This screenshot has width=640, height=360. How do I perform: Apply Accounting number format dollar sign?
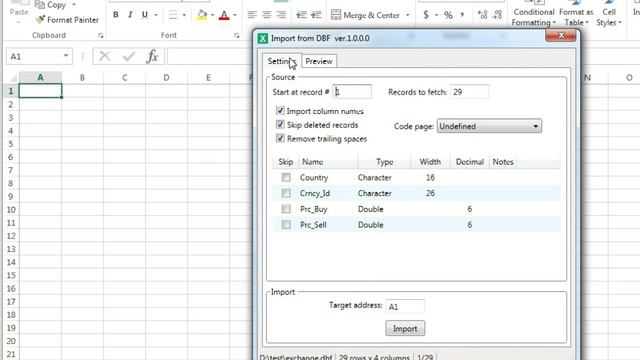point(426,15)
